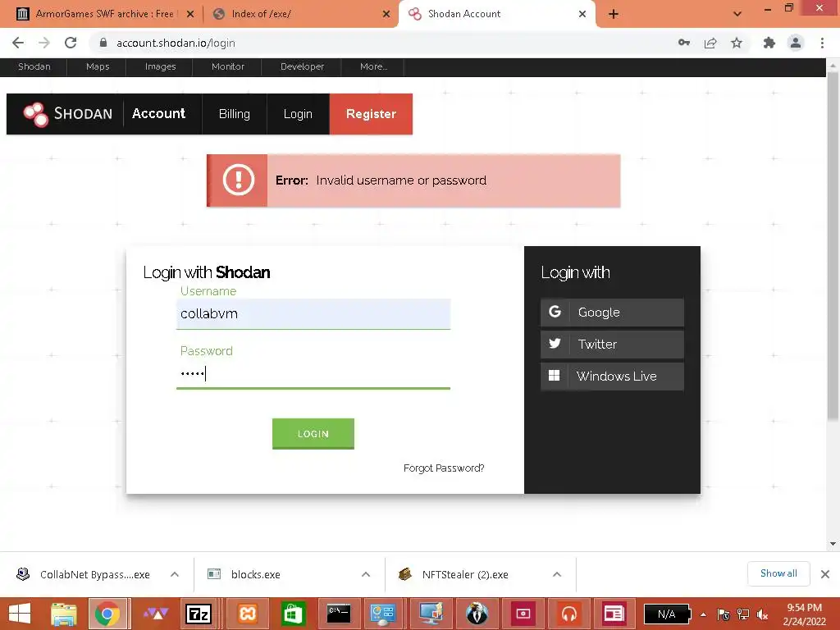Open 7-Zip from the taskbar

tap(198, 614)
